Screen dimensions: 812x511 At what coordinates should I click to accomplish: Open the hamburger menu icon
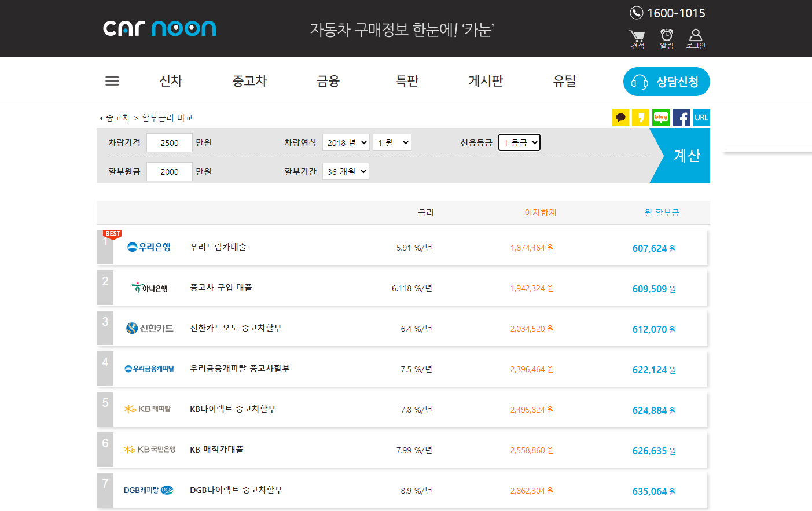click(x=112, y=81)
